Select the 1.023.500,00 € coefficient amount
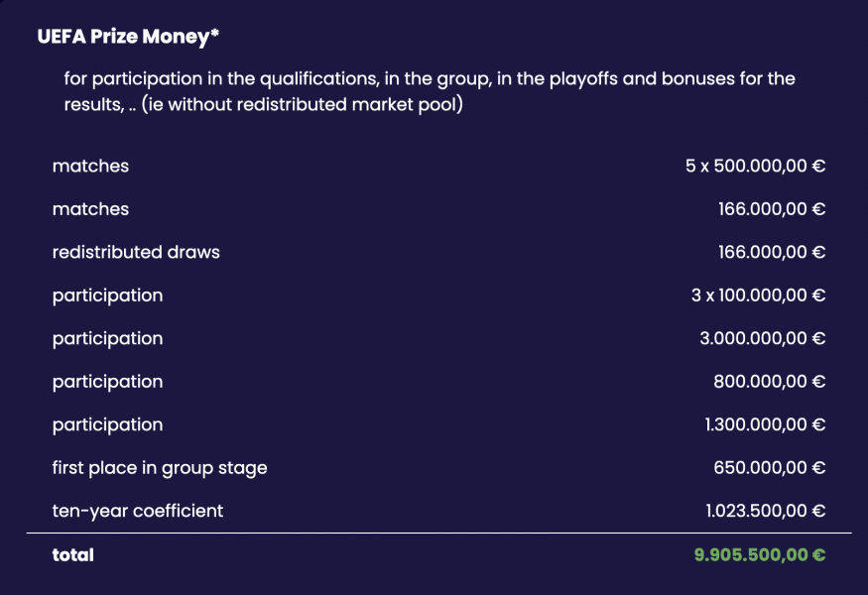The height and width of the screenshot is (595, 868). click(x=765, y=511)
